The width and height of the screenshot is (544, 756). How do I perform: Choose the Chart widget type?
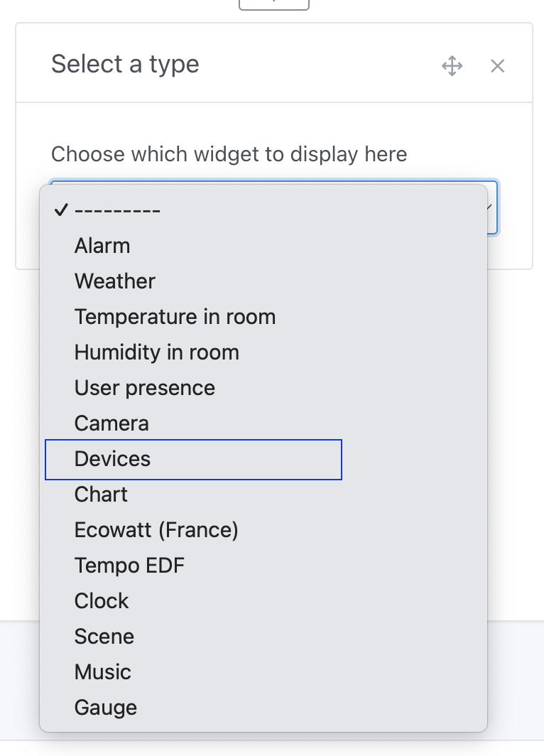(100, 494)
